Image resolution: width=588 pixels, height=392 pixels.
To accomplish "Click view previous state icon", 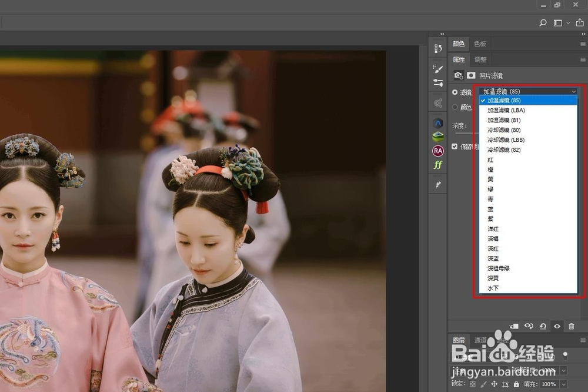I will tap(529, 326).
